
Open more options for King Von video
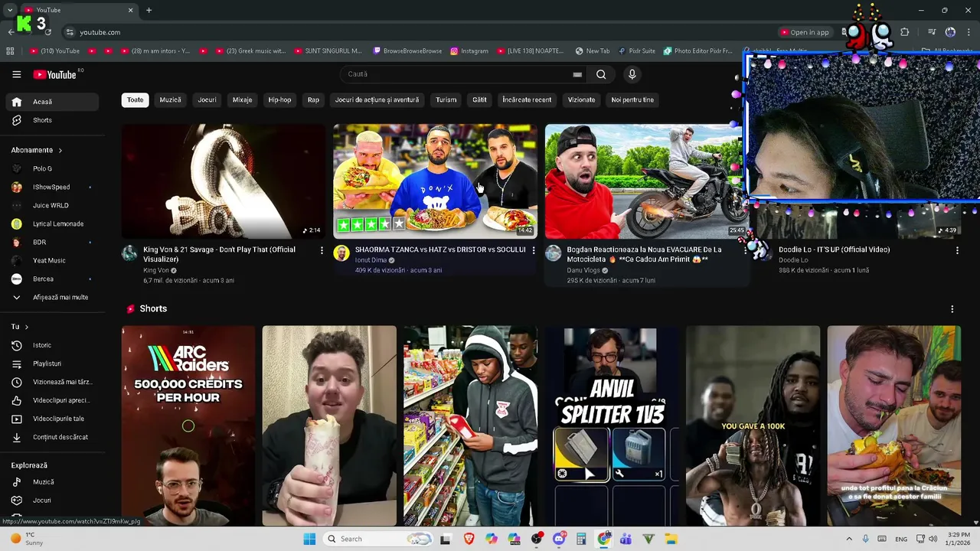[322, 250]
